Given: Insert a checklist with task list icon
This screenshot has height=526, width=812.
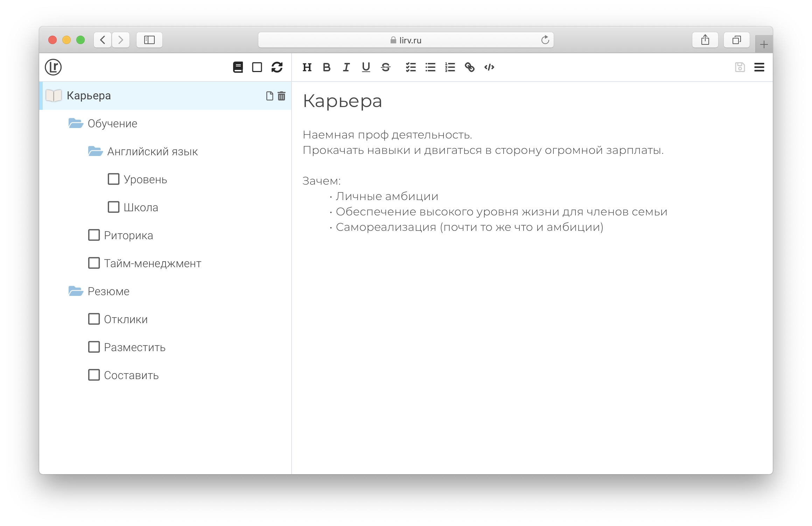Looking at the screenshot, I should (411, 67).
